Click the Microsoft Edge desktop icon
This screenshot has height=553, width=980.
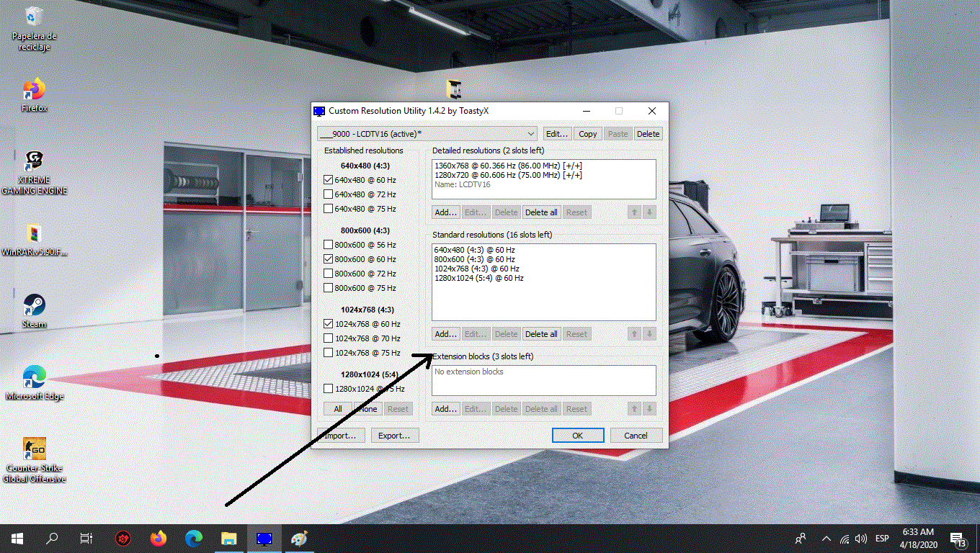34,378
